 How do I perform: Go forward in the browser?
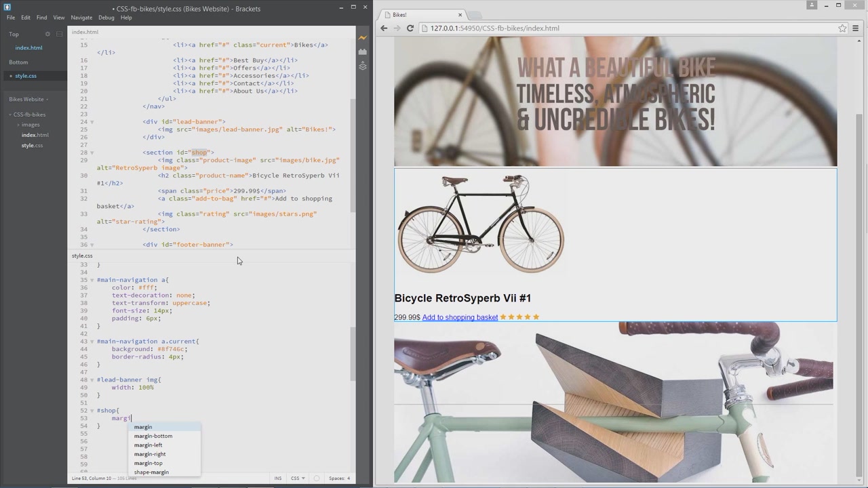(397, 28)
